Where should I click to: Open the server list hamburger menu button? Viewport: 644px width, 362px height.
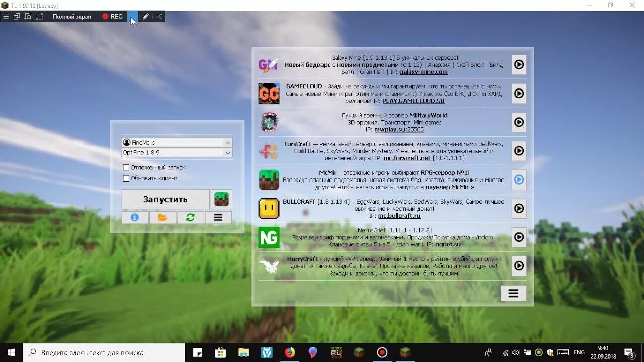point(513,294)
